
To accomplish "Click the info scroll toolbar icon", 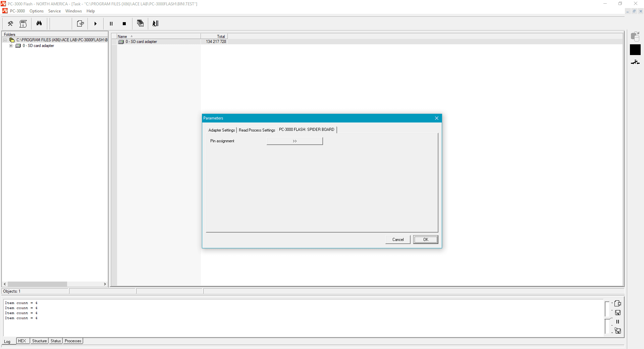I will click(x=23, y=23).
